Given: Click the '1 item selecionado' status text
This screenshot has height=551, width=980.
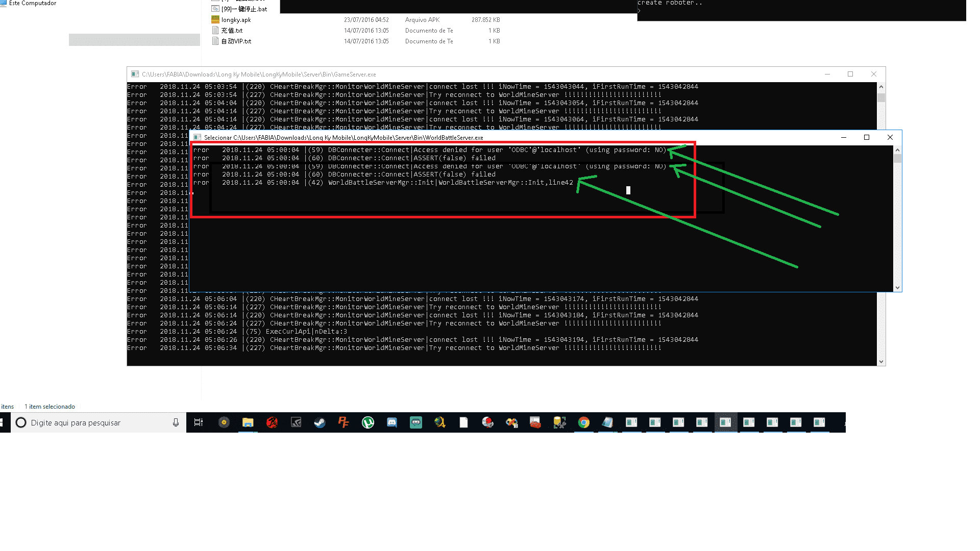Looking at the screenshot, I should 50,407.
